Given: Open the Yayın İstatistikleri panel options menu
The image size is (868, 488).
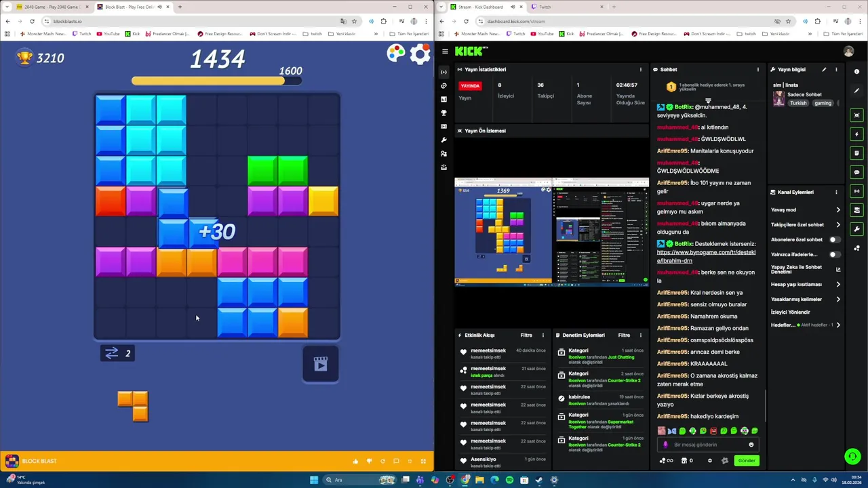Looking at the screenshot, I should 640,69.
